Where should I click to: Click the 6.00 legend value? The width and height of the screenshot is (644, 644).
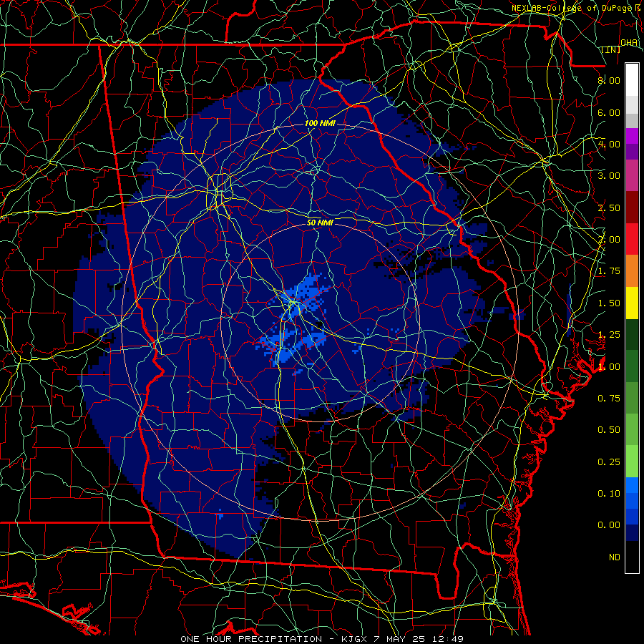click(x=609, y=112)
